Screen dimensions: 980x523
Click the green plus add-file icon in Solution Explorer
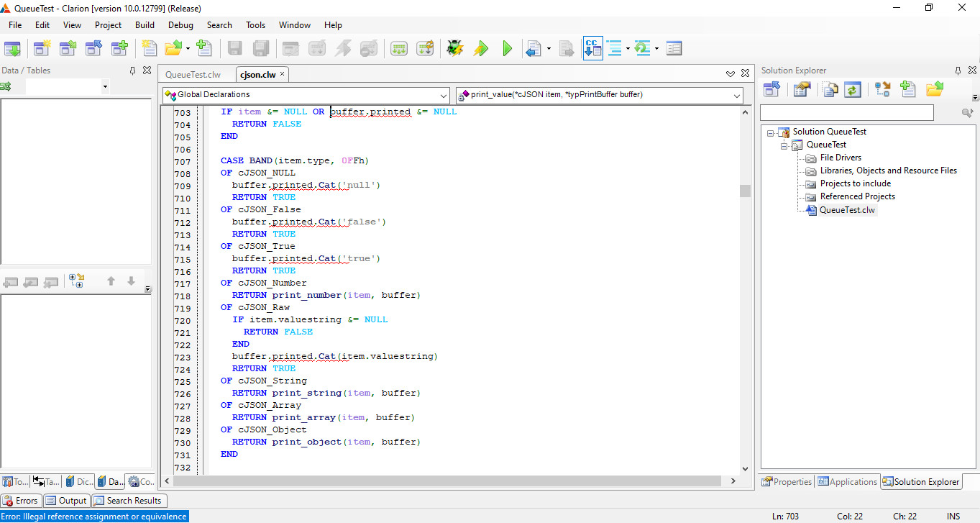[907, 89]
